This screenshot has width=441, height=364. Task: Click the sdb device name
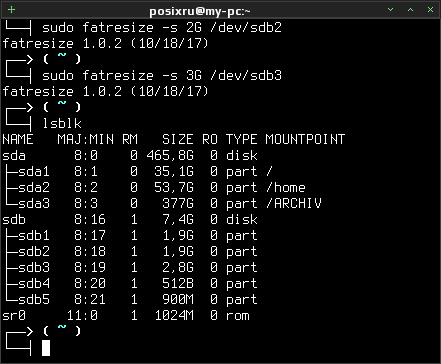point(14,219)
